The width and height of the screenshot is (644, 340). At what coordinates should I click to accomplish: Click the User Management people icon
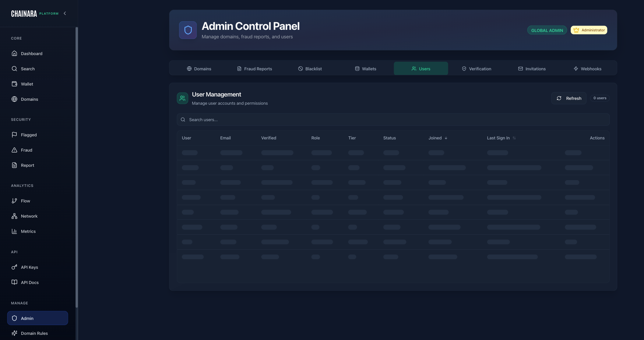[x=182, y=98]
